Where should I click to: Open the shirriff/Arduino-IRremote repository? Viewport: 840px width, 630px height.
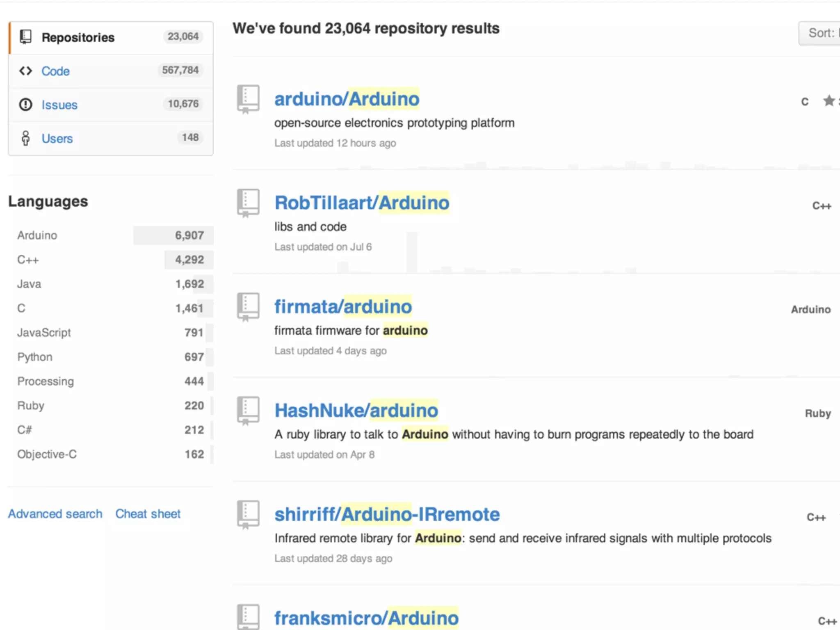387,514
